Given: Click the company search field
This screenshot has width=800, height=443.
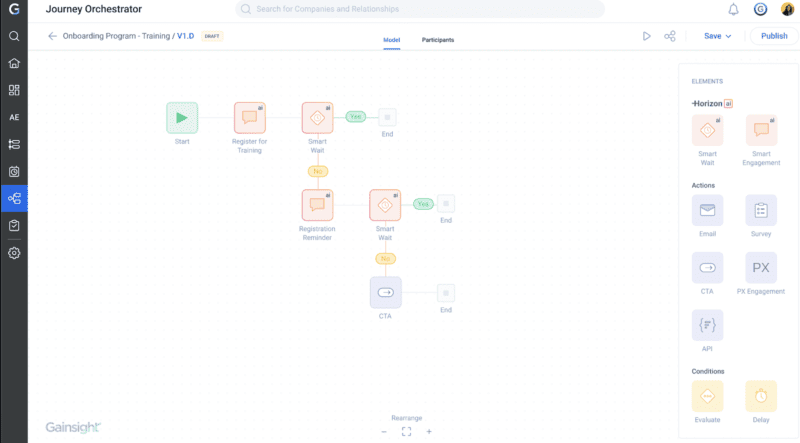Looking at the screenshot, I should pos(420,9).
